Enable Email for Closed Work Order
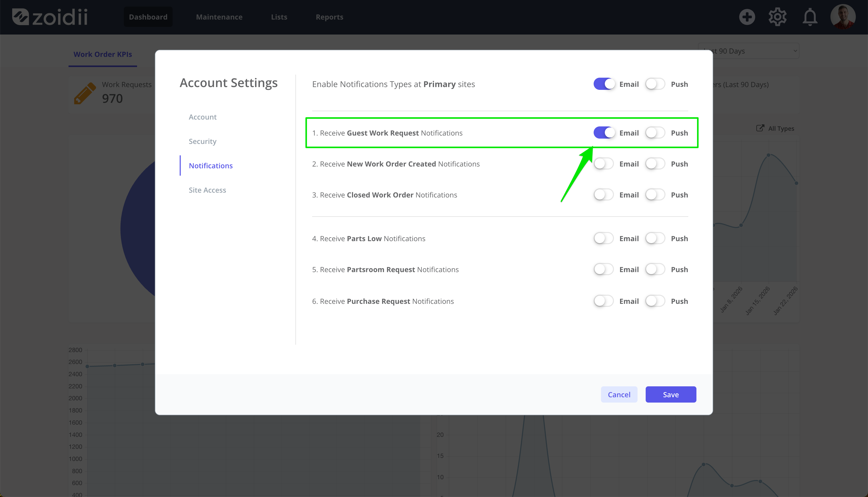The height and width of the screenshot is (497, 868). point(604,195)
